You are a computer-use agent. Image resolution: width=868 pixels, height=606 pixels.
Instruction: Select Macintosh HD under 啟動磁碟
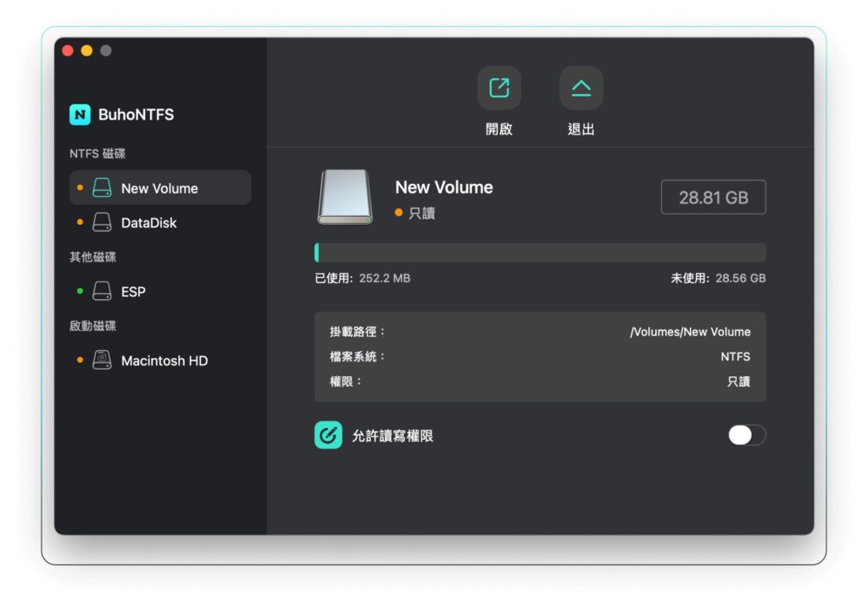164,360
